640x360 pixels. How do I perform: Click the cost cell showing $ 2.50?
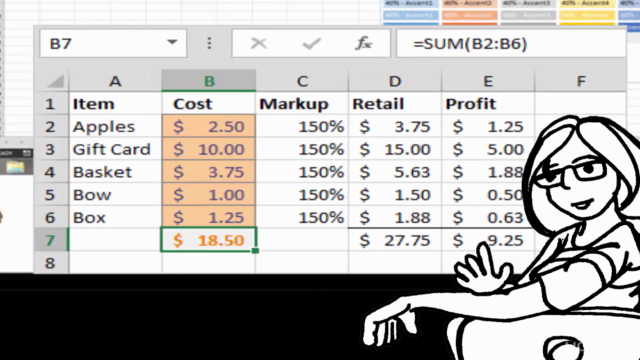coord(209,127)
